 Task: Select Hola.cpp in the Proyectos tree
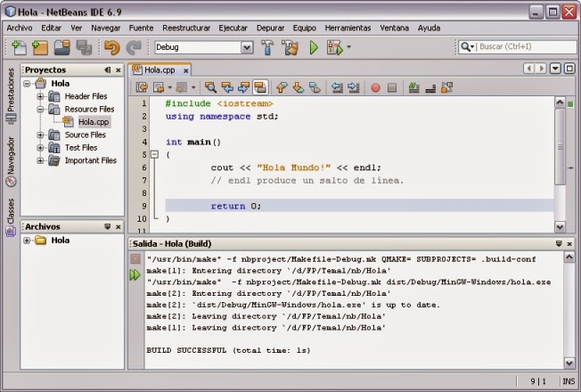click(94, 122)
